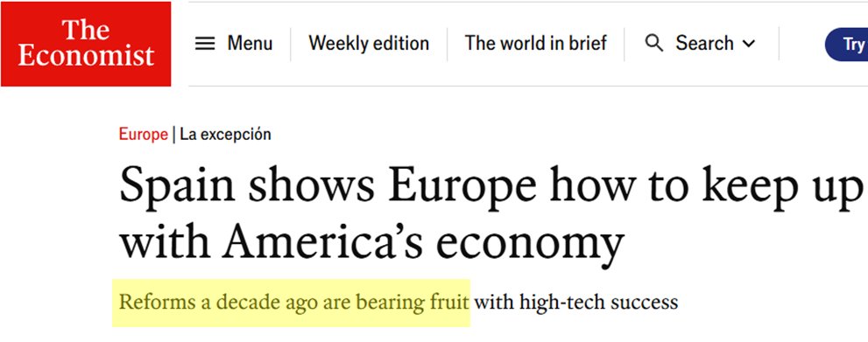Screen dimensions: 868x342
Task: Click the Search label in navigation
Action: click(x=704, y=43)
